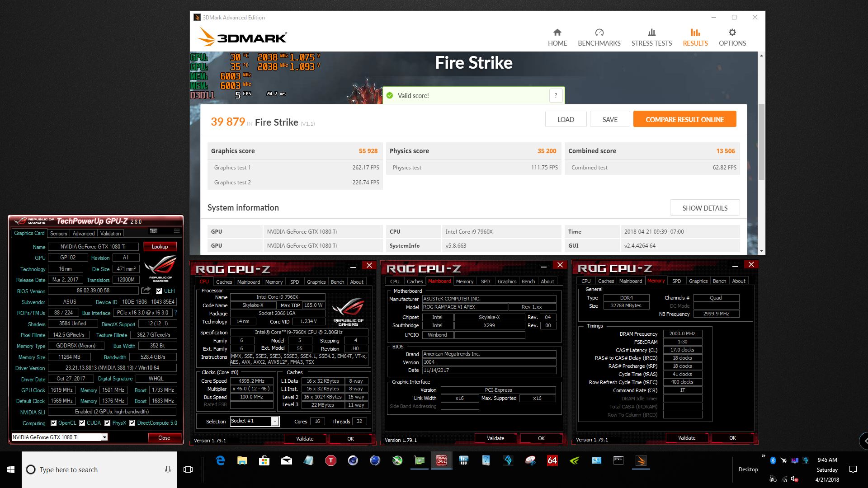Screen dimensions: 868x488
Task: Click GPU-Z screenshot camera icon
Action: [154, 231]
